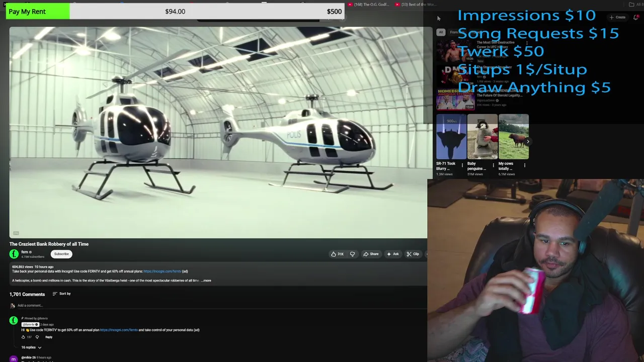The width and height of the screenshot is (644, 362).
Task: Reply to the pinned @fern-tv comment
Action: click(x=49, y=337)
